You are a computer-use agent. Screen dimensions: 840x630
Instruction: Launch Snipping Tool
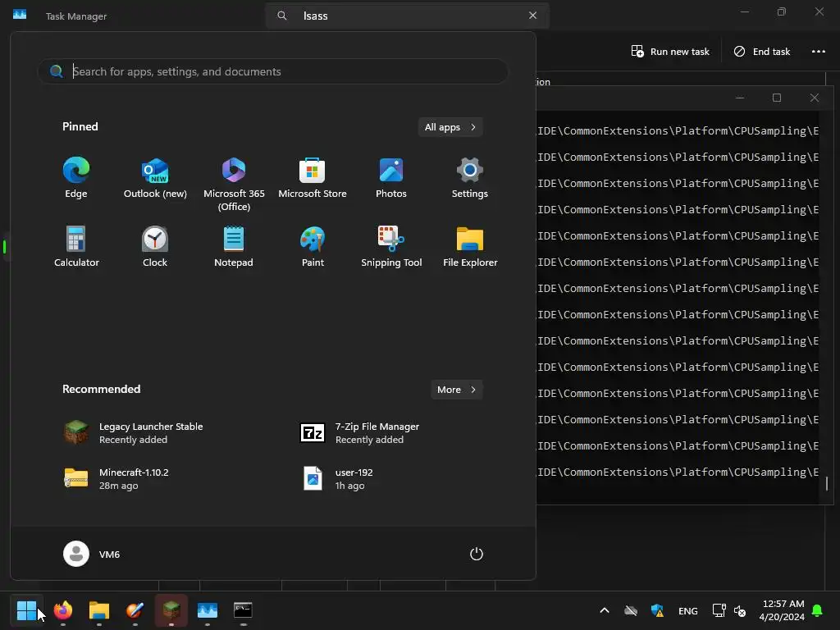point(391,247)
